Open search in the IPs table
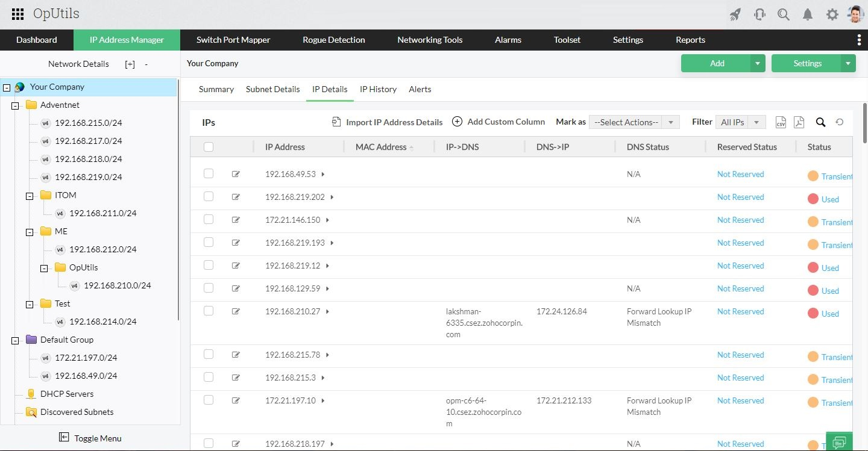Viewport: 868px width, 451px height. [x=820, y=122]
